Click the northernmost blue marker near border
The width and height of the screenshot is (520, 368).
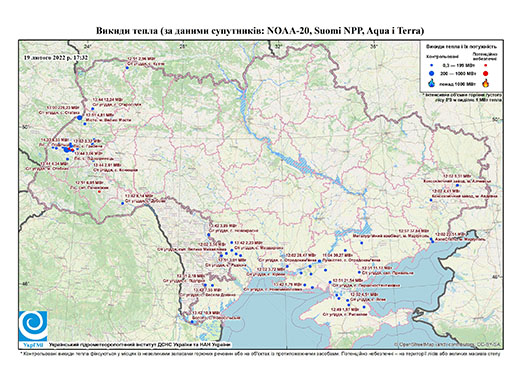point(127,68)
